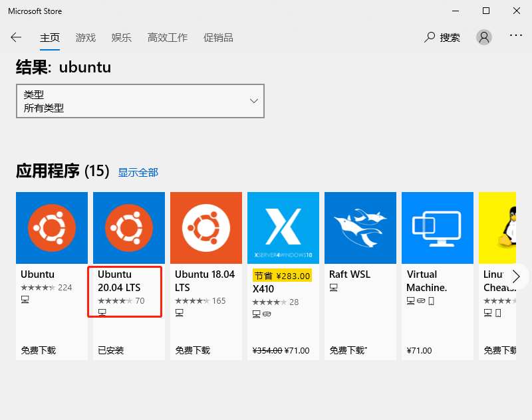Click the 显示全部 link

click(x=138, y=172)
